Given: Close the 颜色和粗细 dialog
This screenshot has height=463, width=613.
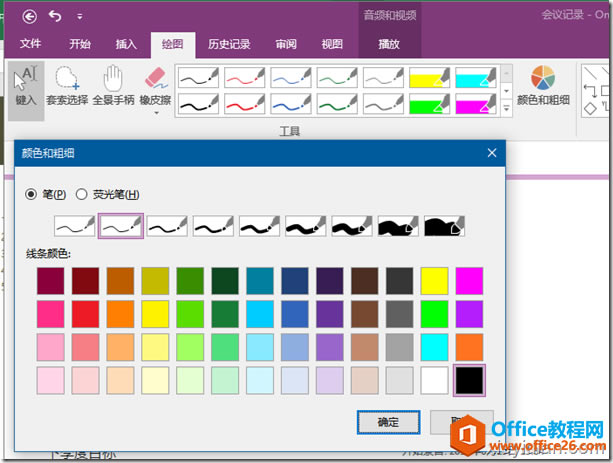Looking at the screenshot, I should click(x=491, y=153).
